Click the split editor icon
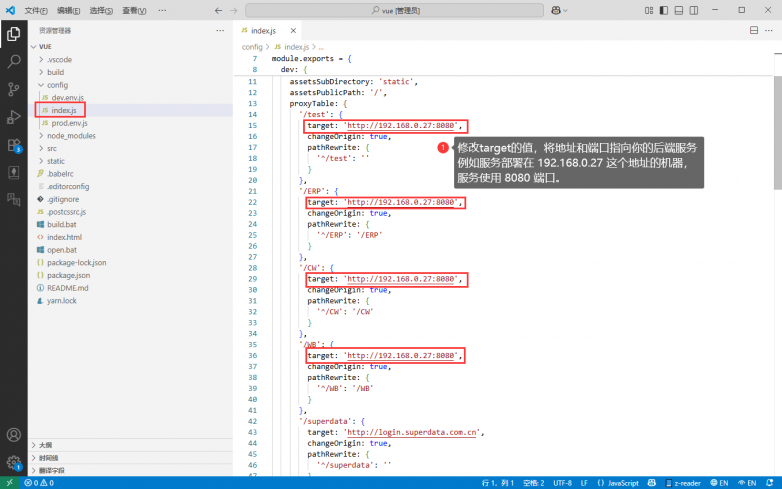Screen dimensions: 782x489 753,31
